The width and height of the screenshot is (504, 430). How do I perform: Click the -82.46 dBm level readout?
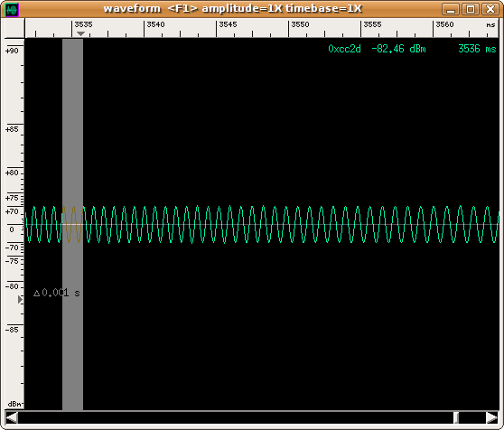pos(398,49)
